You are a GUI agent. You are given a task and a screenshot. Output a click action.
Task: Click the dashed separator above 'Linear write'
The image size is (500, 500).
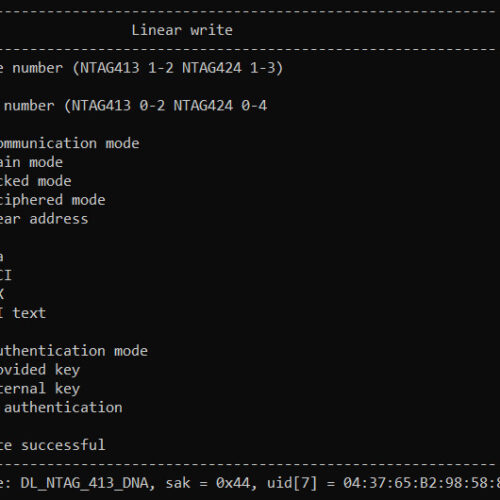[250, 12]
